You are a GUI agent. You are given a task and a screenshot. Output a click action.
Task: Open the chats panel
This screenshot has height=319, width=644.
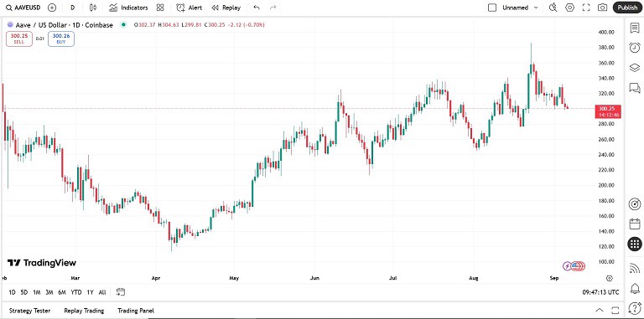coord(635,88)
